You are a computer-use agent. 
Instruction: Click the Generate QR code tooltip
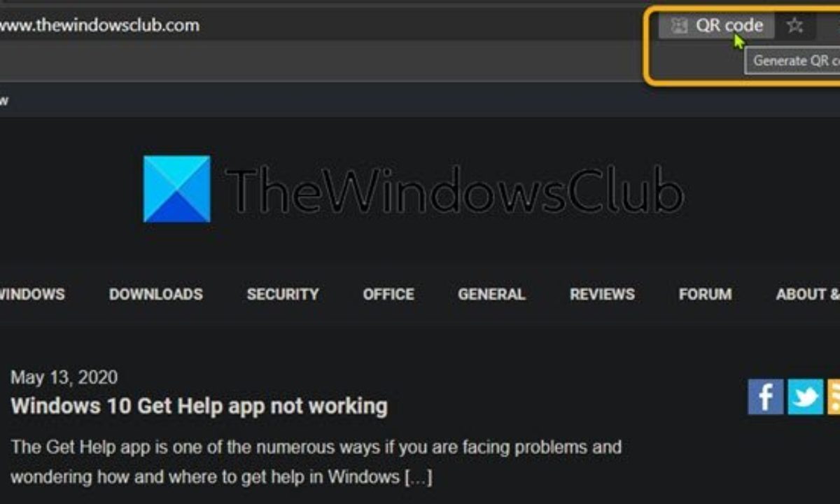click(793, 61)
